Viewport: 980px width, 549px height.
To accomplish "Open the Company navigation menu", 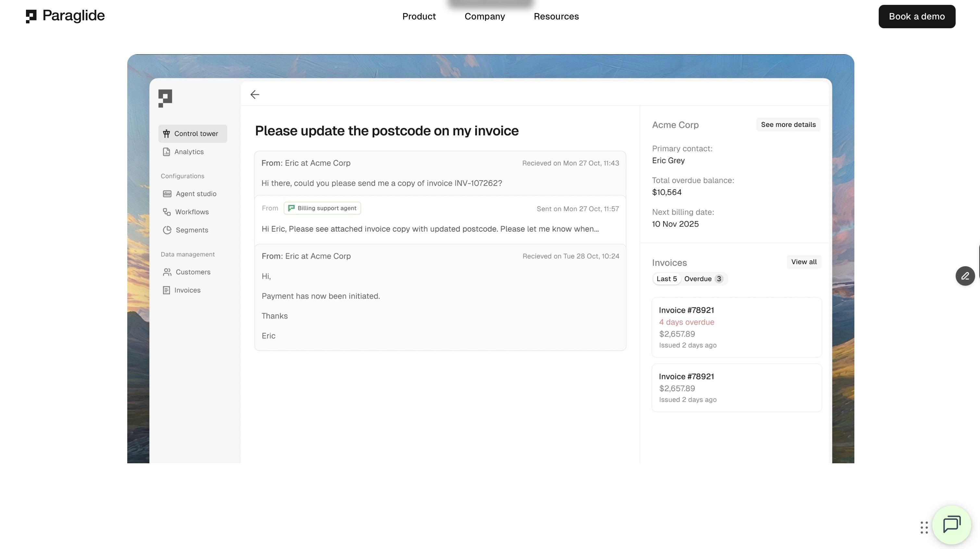I will pyautogui.click(x=484, y=16).
